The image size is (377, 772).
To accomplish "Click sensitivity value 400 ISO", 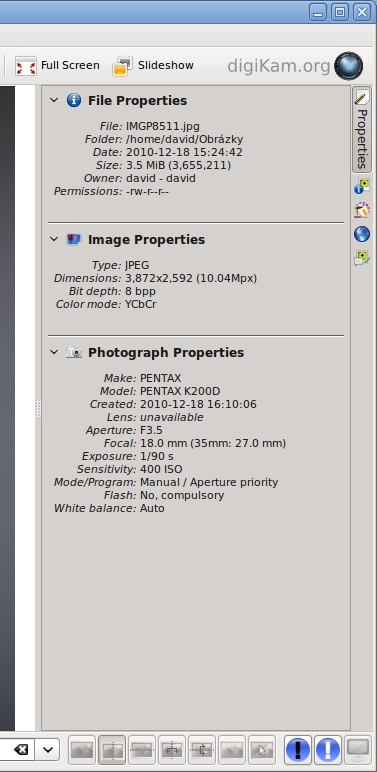I will click(161, 469).
